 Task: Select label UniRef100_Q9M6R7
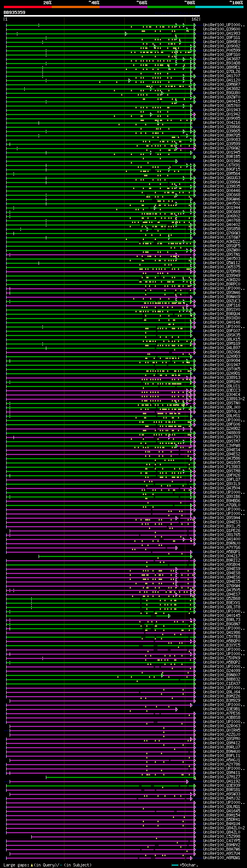pyautogui.click(x=222, y=85)
